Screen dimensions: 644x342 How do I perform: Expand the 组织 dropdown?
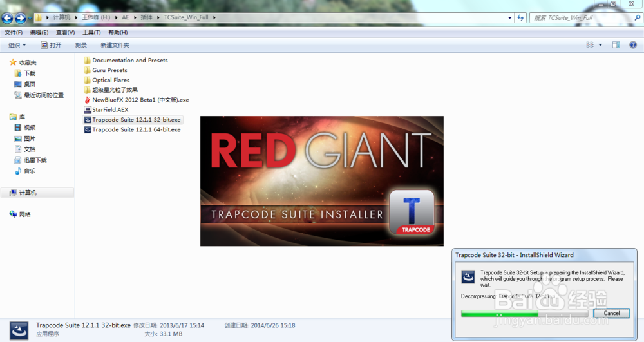pyautogui.click(x=17, y=45)
